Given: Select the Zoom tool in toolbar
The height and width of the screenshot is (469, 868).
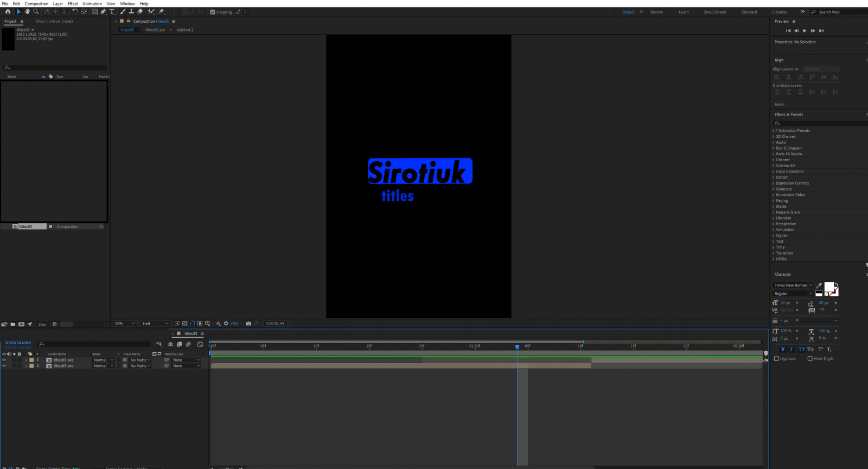Looking at the screenshot, I should tap(36, 11).
